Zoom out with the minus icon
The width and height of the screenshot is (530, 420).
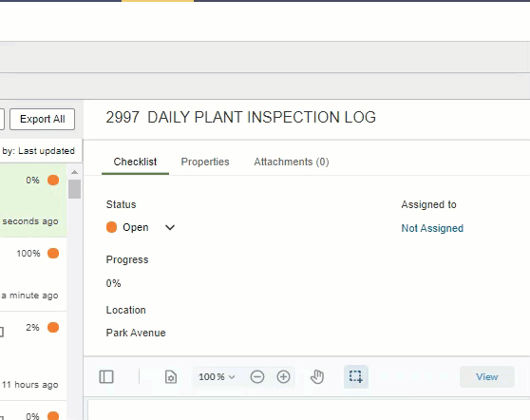tap(257, 376)
